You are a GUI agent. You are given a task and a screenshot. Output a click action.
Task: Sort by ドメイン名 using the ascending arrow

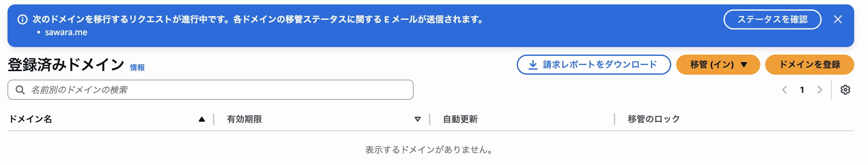pyautogui.click(x=202, y=119)
